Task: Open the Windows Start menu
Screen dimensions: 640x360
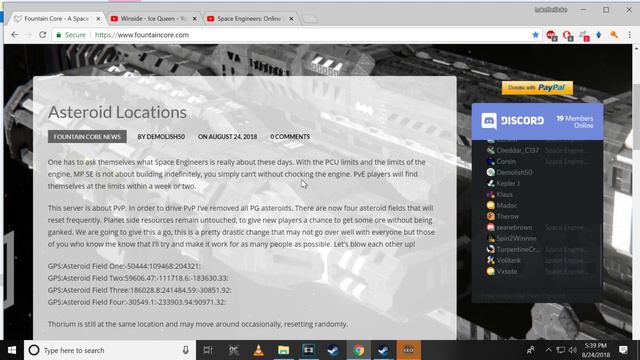Action: 12,350
